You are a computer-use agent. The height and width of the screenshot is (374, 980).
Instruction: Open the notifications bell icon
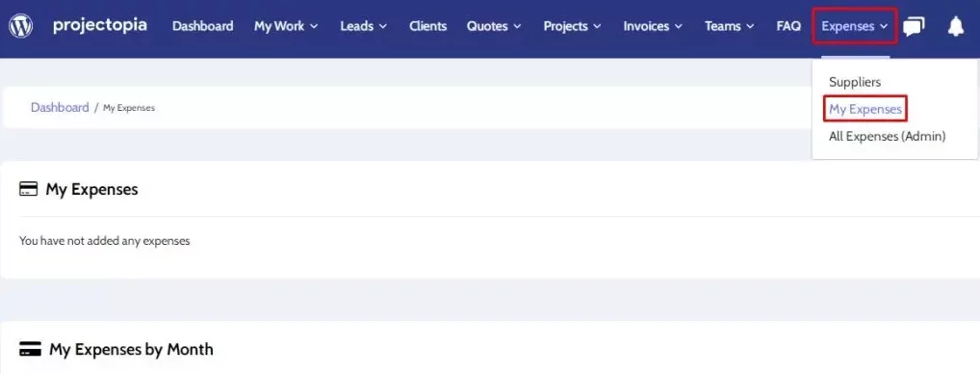coord(956,26)
